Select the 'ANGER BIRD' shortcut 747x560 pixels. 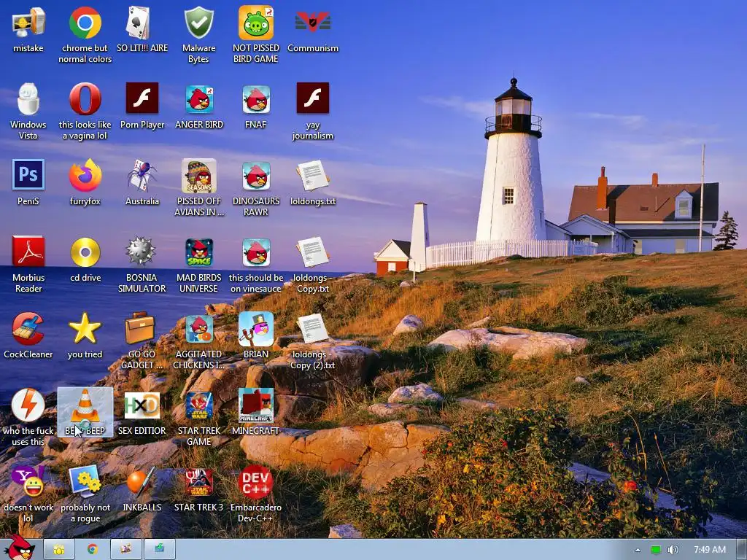[x=198, y=99]
